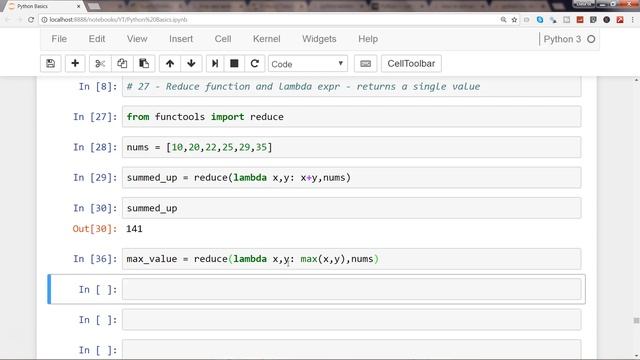Screen dimensions: 640x360
Task: Restart the kernel with the circular arrow icon
Action: (255, 64)
